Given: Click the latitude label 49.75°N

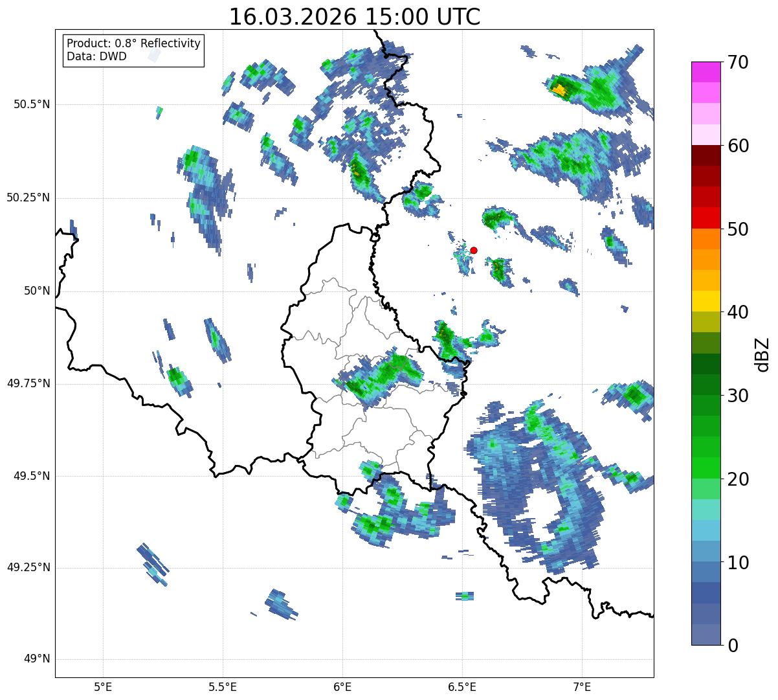Looking at the screenshot, I should (x=28, y=383).
